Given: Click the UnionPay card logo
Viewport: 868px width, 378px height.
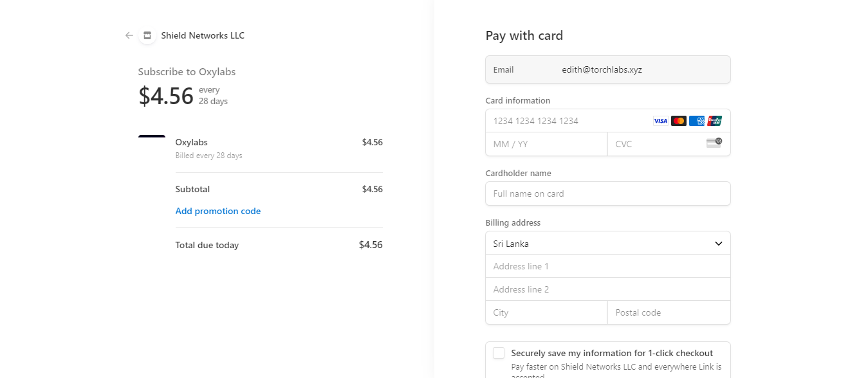Looking at the screenshot, I should (714, 121).
